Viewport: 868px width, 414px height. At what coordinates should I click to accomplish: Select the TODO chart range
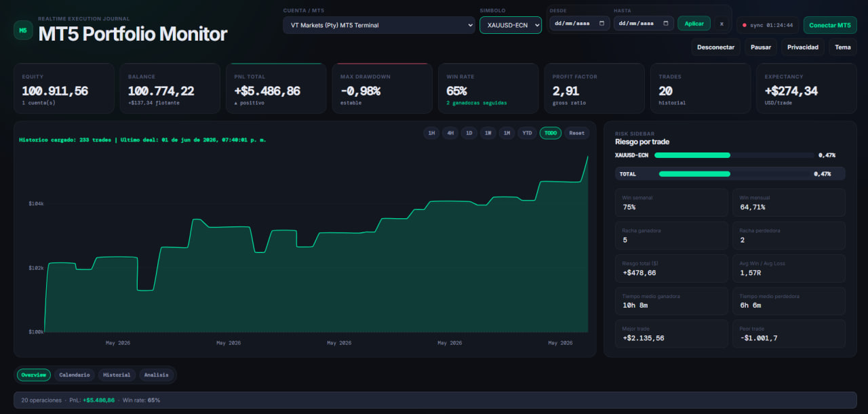click(x=551, y=133)
